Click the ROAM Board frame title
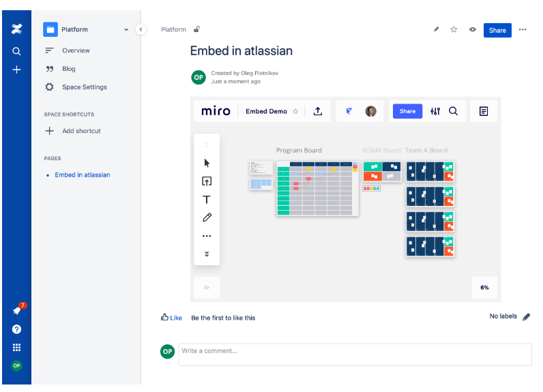Viewport: 543px width, 392px height. [381, 151]
